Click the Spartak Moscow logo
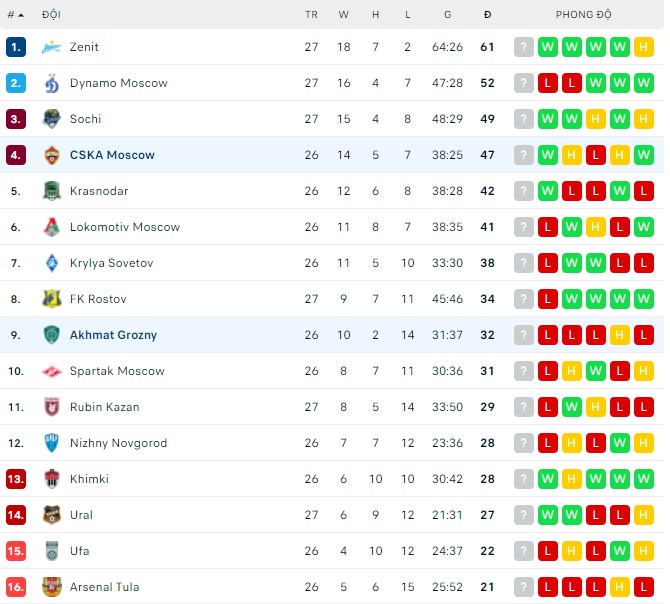This screenshot has height=604, width=670. coord(52,371)
